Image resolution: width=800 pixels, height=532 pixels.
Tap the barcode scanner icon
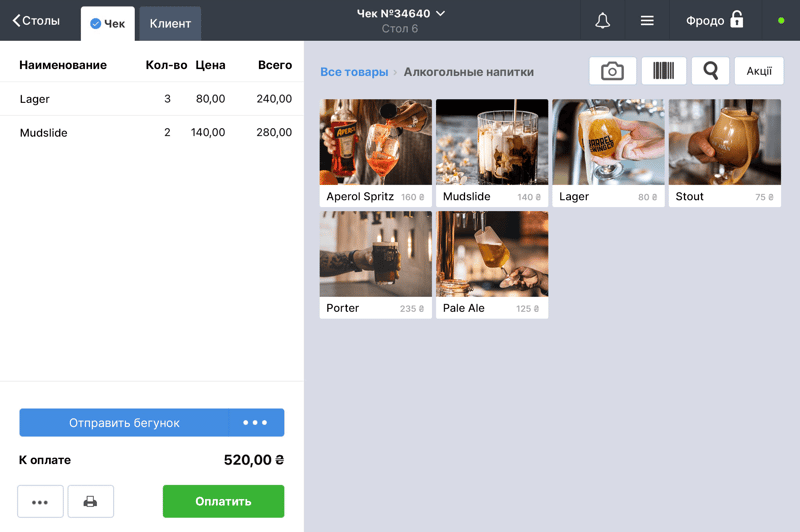coord(663,71)
